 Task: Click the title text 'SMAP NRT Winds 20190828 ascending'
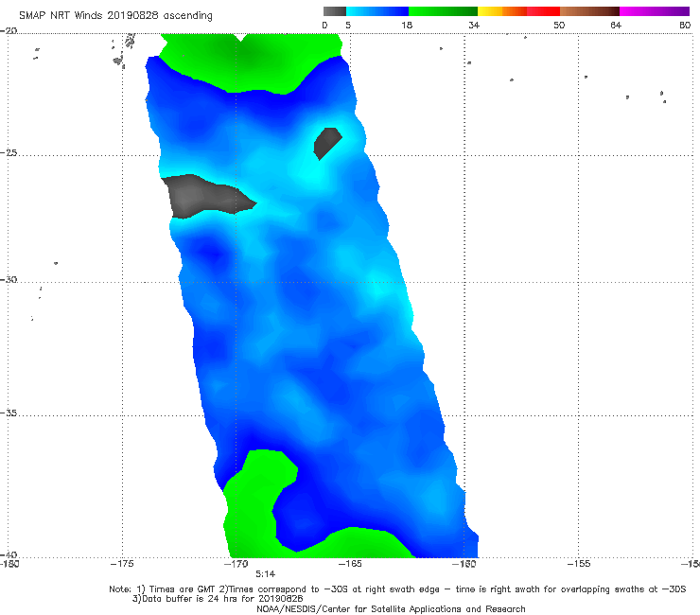[x=115, y=15]
